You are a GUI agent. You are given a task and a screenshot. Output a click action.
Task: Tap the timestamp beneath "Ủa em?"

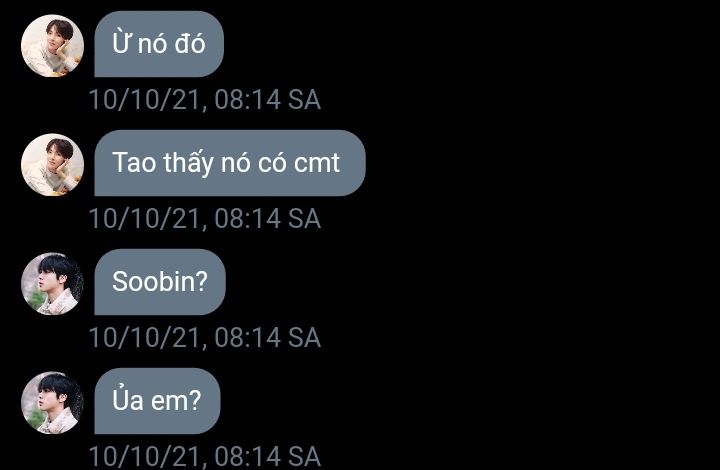(x=205, y=456)
